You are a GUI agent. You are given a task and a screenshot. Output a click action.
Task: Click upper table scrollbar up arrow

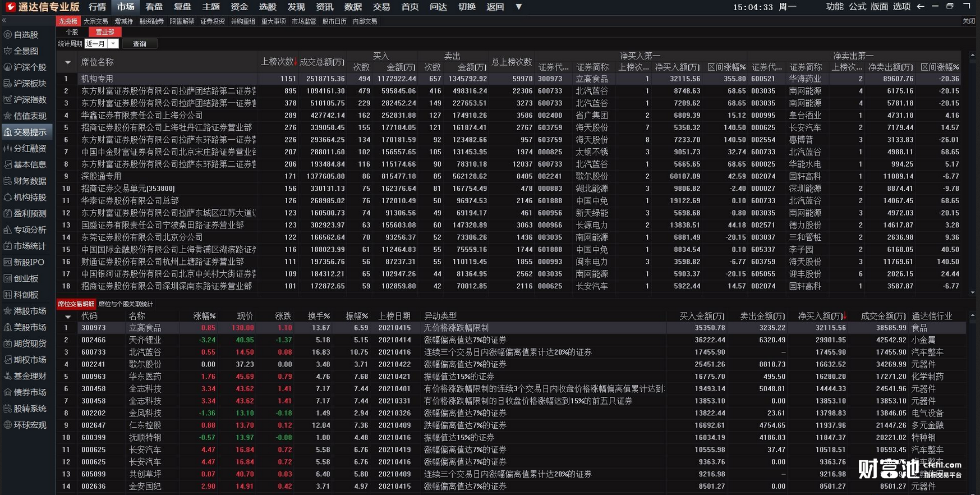(973, 56)
